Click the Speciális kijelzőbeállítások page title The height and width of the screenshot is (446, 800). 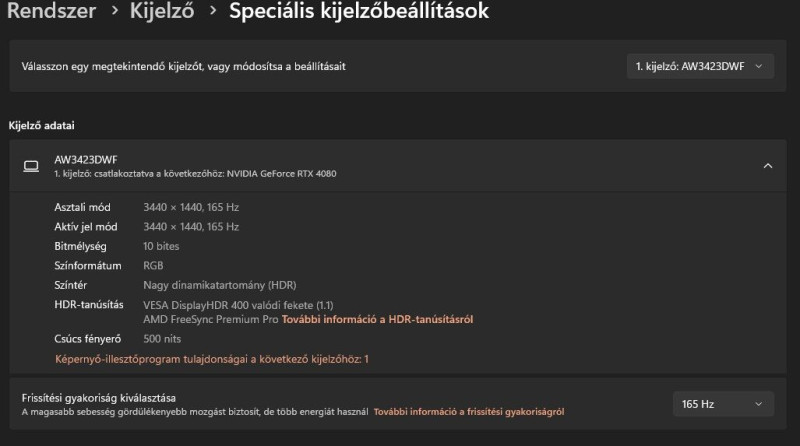pos(359,12)
